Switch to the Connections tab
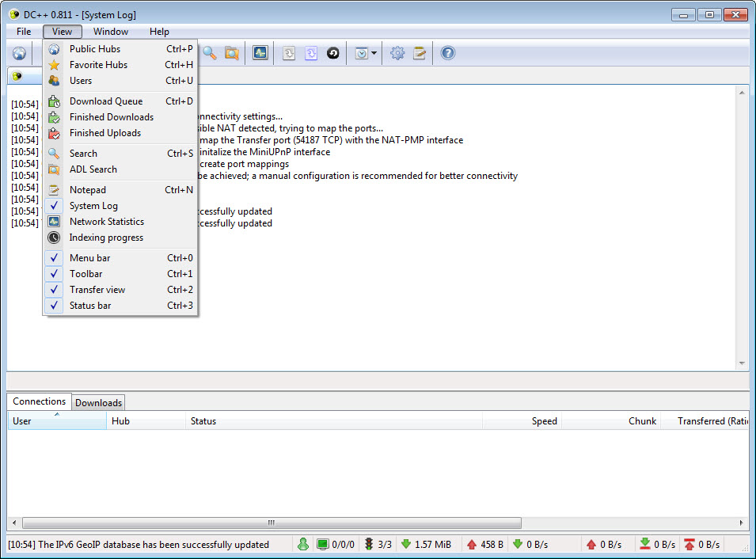 (39, 401)
